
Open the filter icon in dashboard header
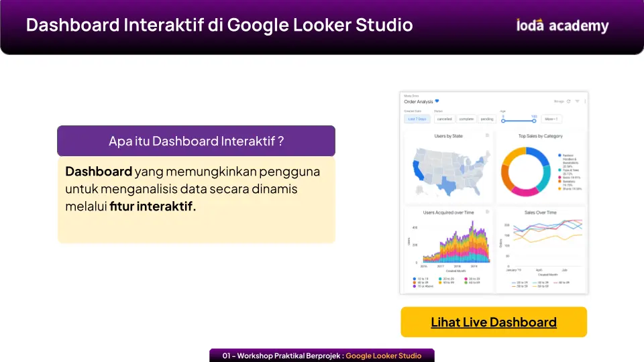click(x=577, y=101)
